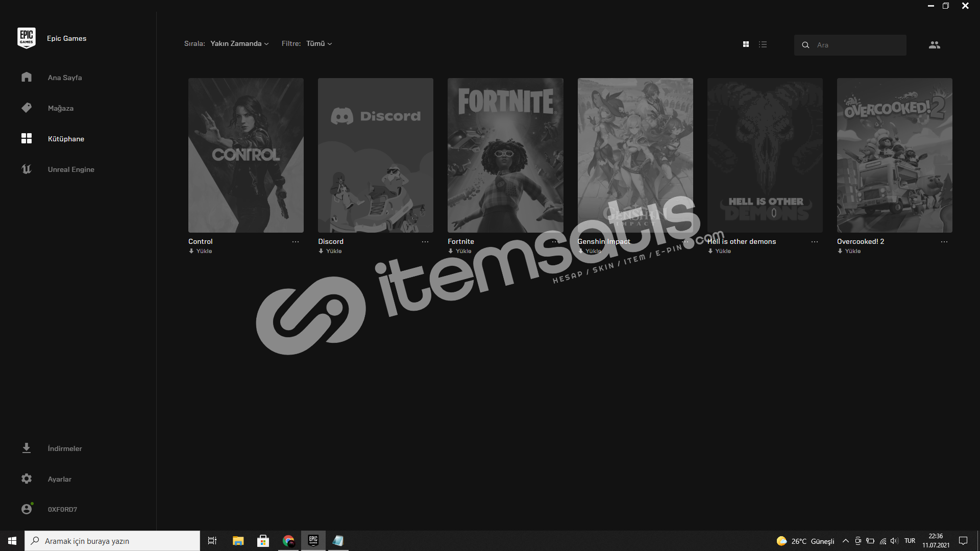Focus the Ara search field
The image size is (980, 551).
850,45
